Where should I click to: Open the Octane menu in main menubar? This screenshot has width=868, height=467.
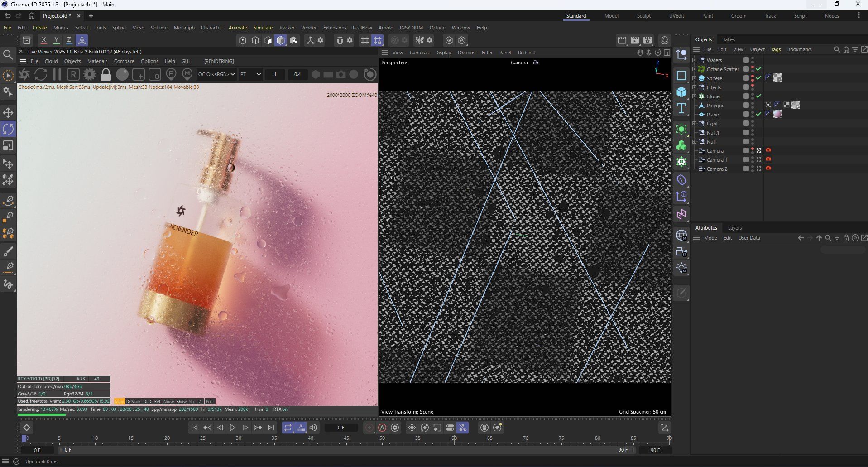437,28
